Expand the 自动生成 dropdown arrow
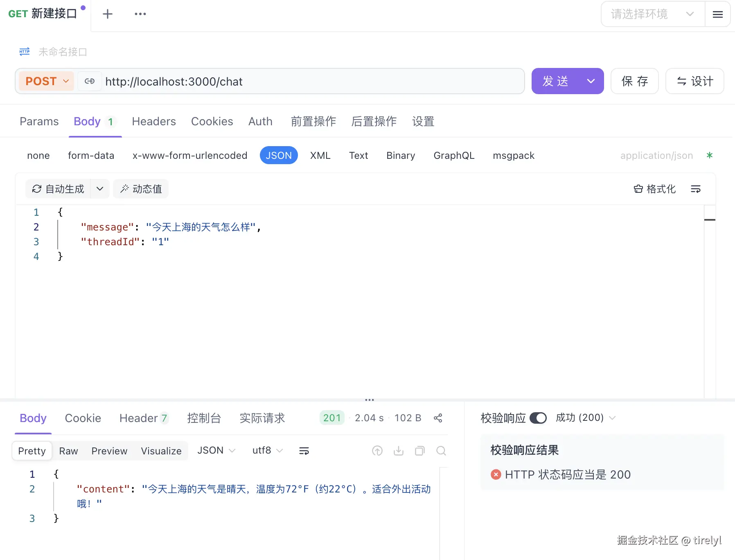The height and width of the screenshot is (560, 735). [100, 189]
